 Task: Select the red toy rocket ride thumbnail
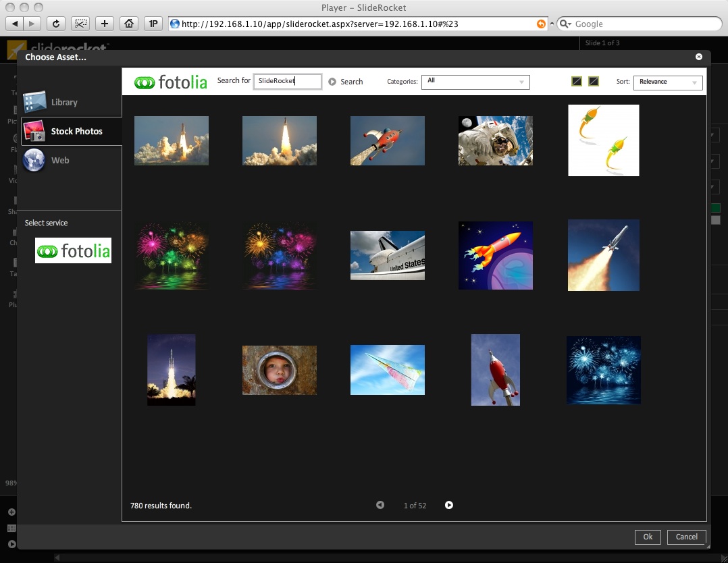(x=388, y=140)
